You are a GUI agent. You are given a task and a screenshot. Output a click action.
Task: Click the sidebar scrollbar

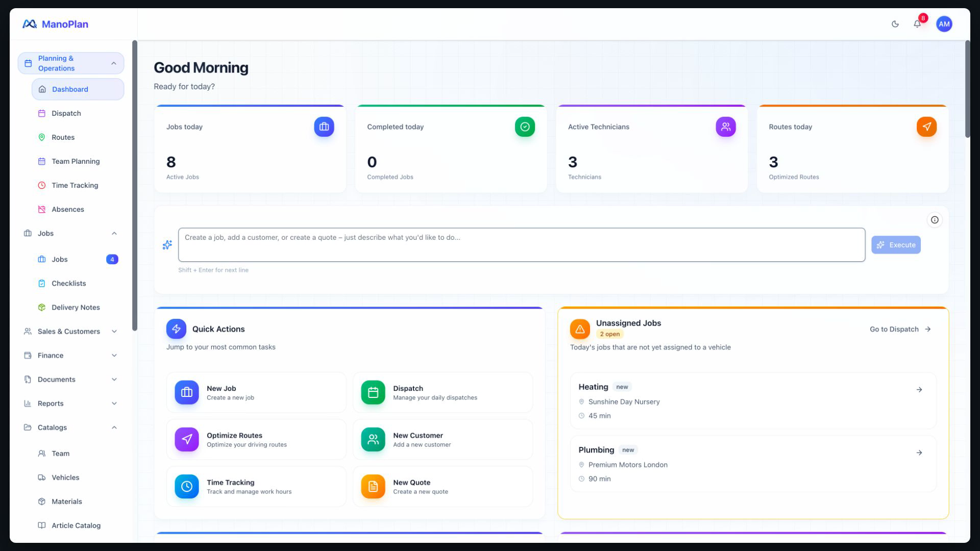coord(135,186)
